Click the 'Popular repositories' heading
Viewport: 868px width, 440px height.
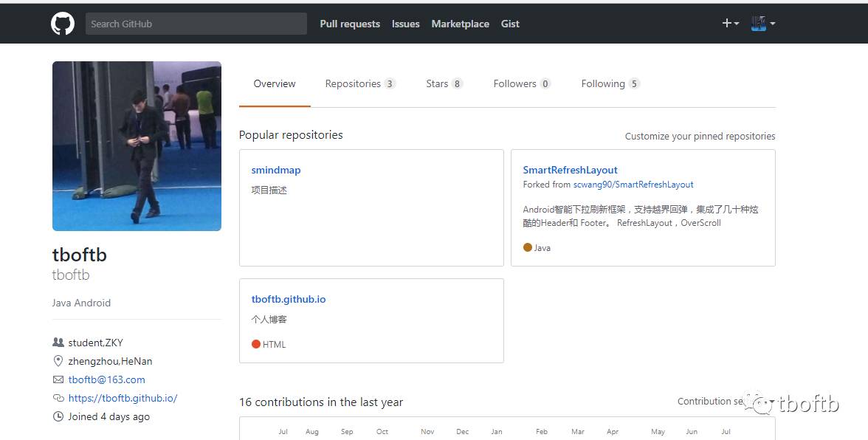(x=291, y=135)
